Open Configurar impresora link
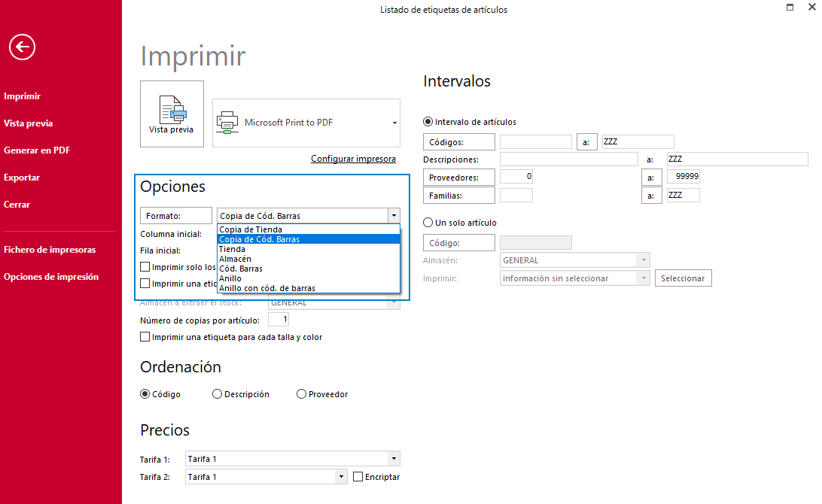This screenshot has height=504, width=822. (x=353, y=159)
